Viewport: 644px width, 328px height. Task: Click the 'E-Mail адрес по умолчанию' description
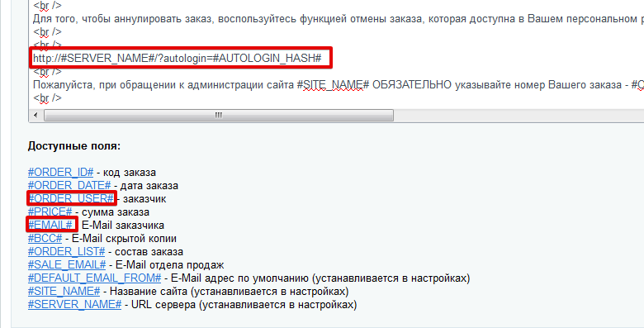(x=239, y=278)
